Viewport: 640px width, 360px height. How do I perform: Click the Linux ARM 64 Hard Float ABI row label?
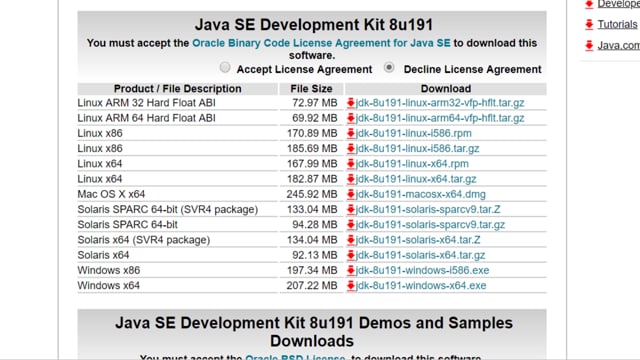coord(146,118)
